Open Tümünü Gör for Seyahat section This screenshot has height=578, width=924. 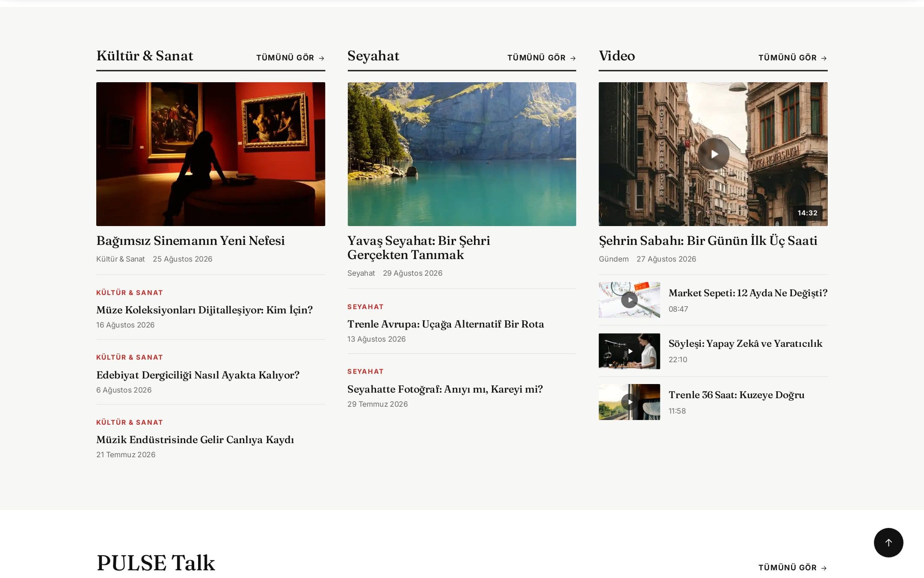point(542,58)
